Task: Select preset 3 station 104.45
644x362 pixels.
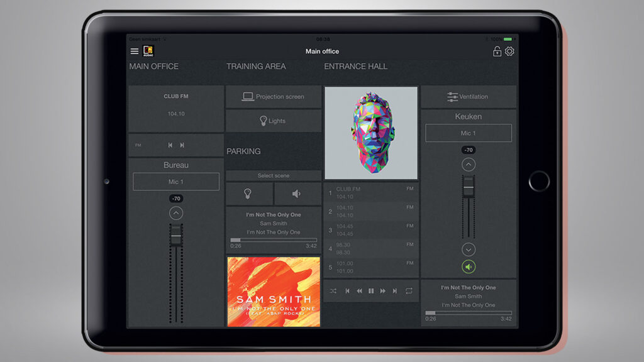Action: click(371, 230)
